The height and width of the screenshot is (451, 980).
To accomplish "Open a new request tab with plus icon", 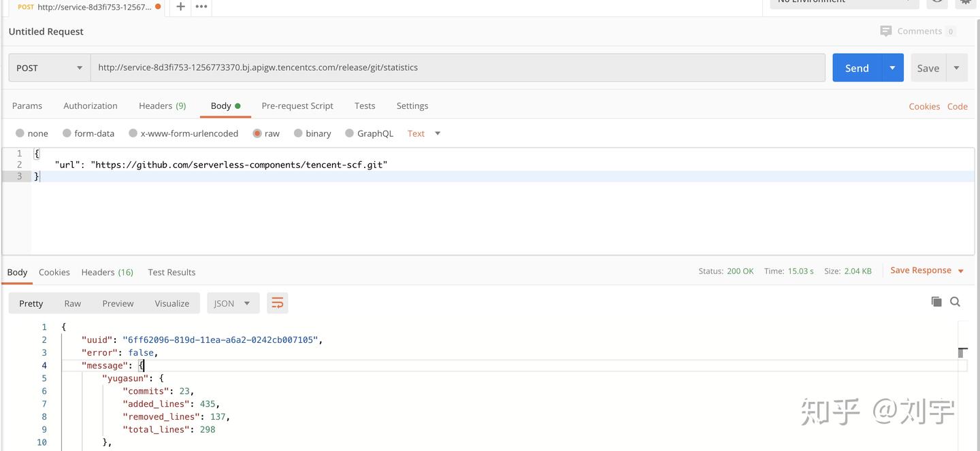I will [x=180, y=6].
